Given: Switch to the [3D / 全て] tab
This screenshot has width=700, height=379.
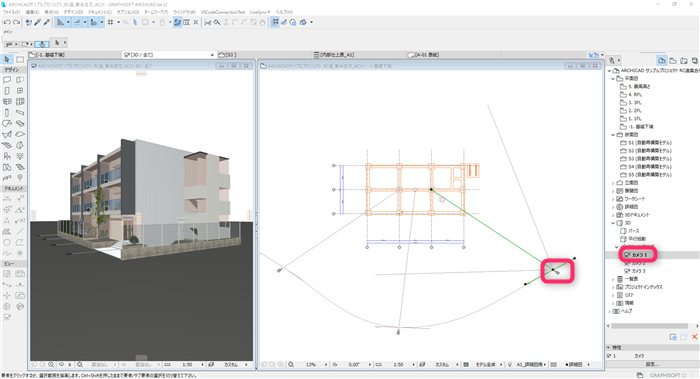Looking at the screenshot, I should [168, 54].
